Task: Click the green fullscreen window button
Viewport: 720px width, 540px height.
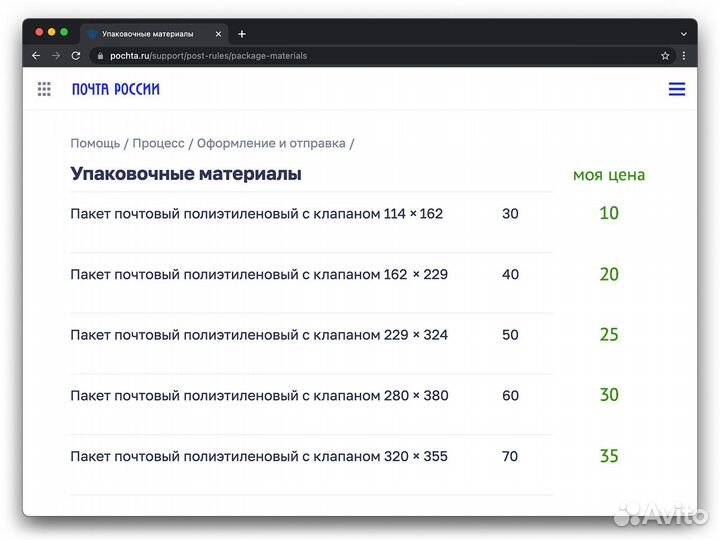Action: (x=64, y=32)
